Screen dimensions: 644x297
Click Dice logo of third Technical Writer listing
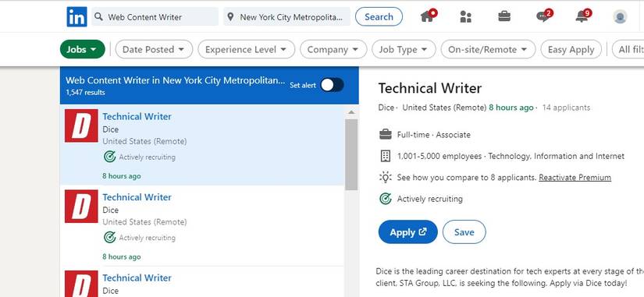click(81, 284)
